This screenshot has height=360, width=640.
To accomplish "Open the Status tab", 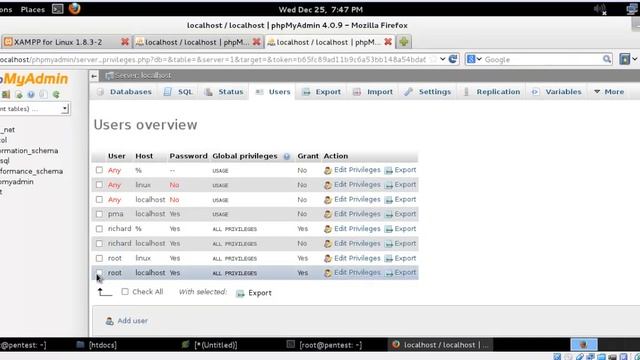I will pyautogui.click(x=224, y=92).
